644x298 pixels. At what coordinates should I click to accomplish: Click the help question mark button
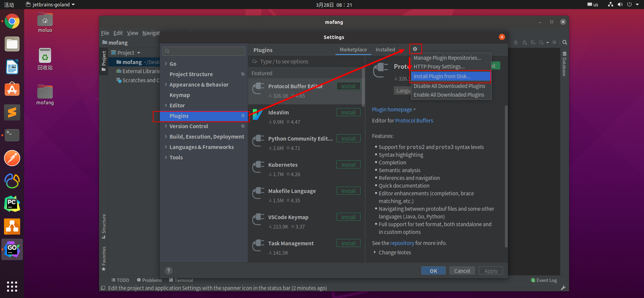[169, 270]
